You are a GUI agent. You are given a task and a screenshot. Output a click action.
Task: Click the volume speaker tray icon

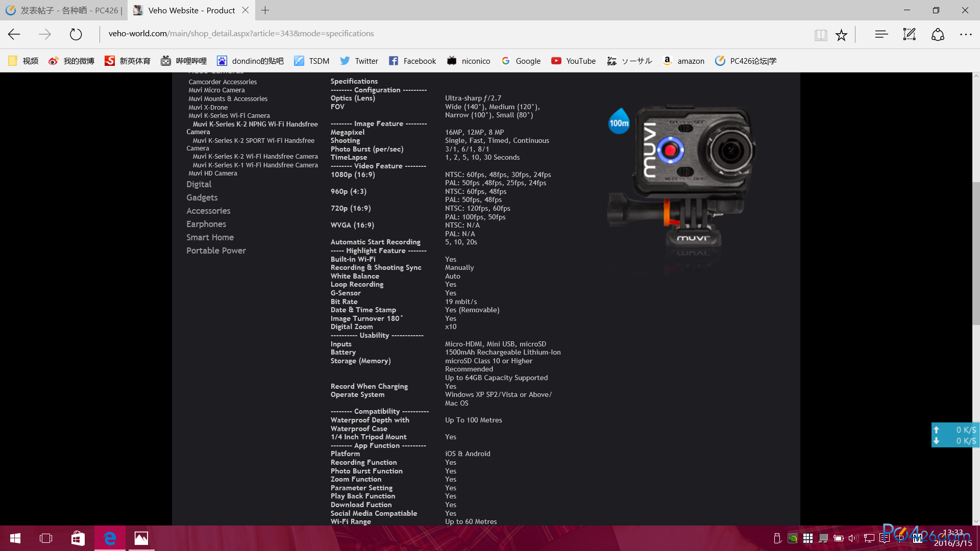[854, 538]
